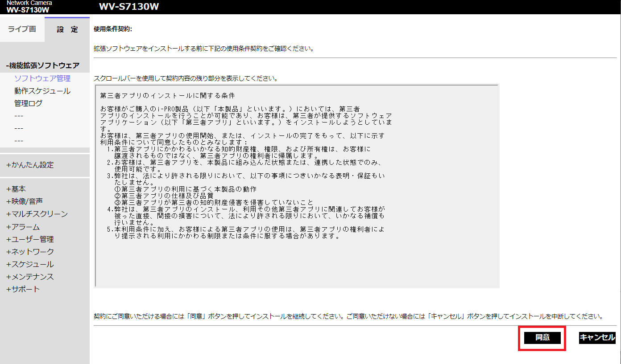Expand the サポート menu
Viewport: 621px width, 364px height.
(x=23, y=289)
